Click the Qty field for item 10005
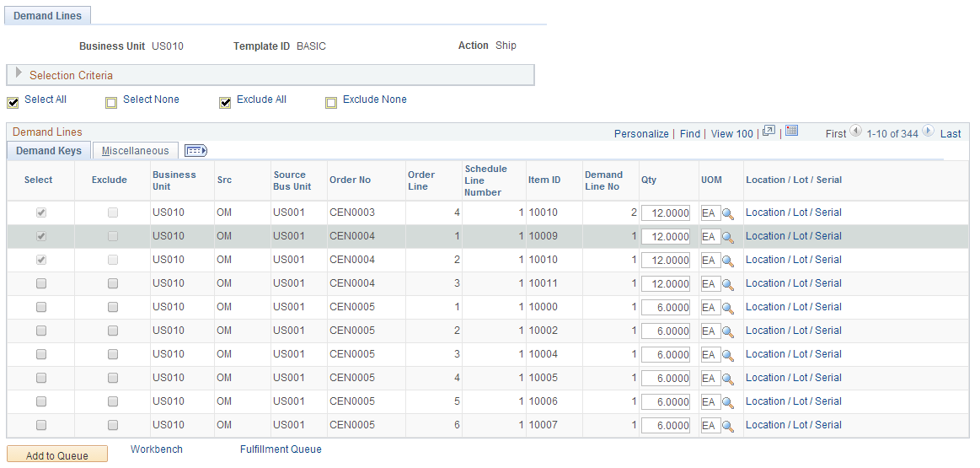This screenshot has width=980, height=468. coord(666,379)
